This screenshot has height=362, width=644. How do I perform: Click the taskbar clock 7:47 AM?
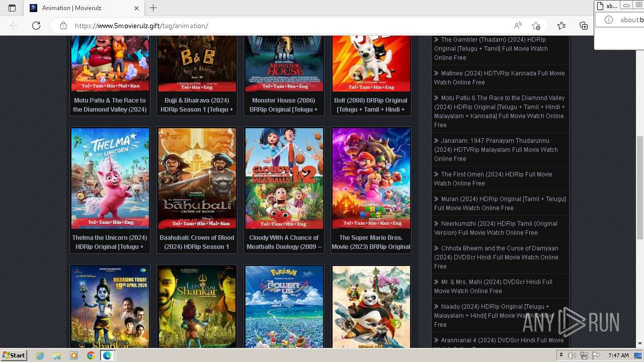(618, 355)
